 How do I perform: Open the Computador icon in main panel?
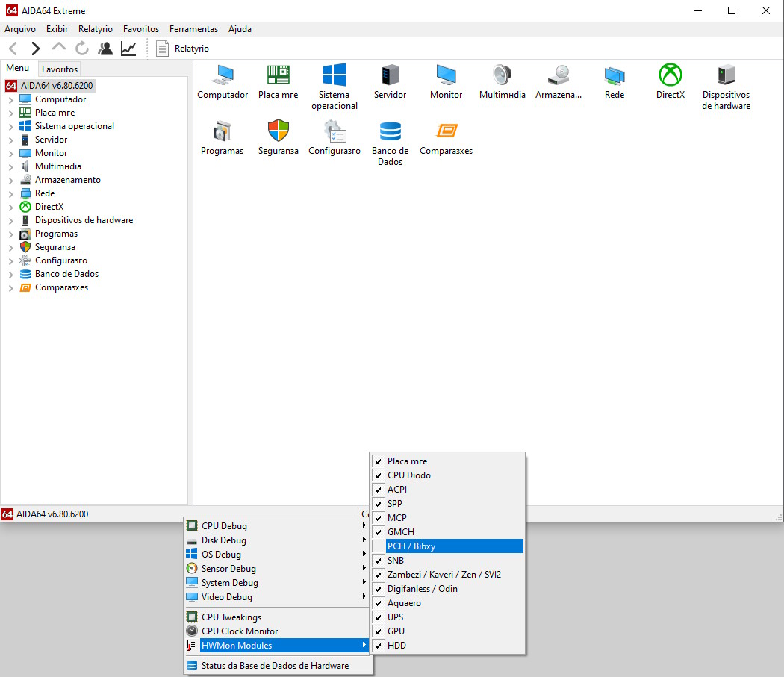(x=223, y=75)
